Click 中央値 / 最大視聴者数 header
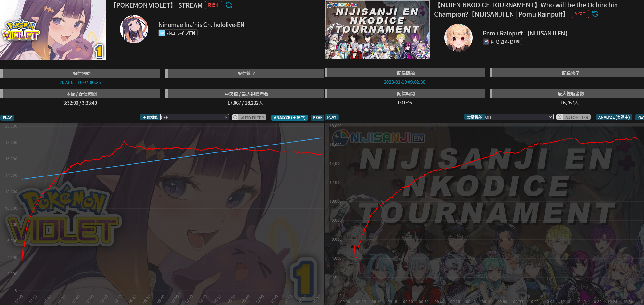 click(245, 94)
